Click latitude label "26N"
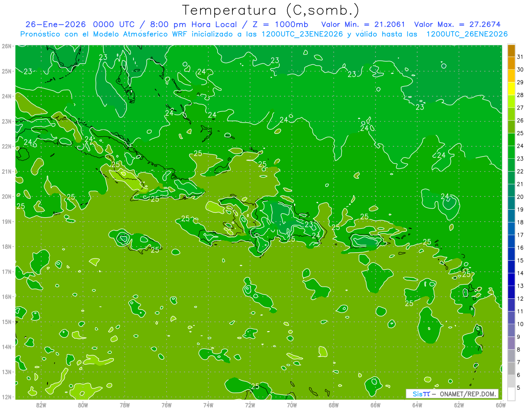 (x=6, y=46)
